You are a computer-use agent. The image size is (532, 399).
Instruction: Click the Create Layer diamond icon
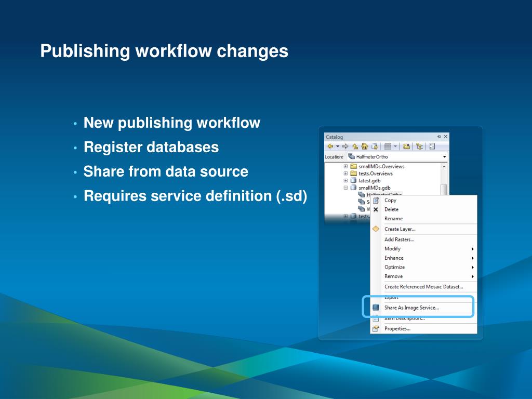[x=376, y=229]
